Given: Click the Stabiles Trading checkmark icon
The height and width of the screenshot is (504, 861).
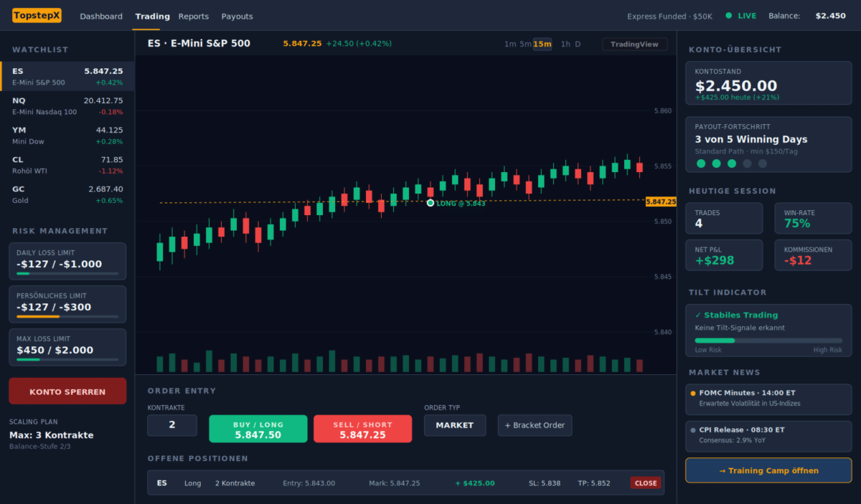Looking at the screenshot, I should 698,315.
